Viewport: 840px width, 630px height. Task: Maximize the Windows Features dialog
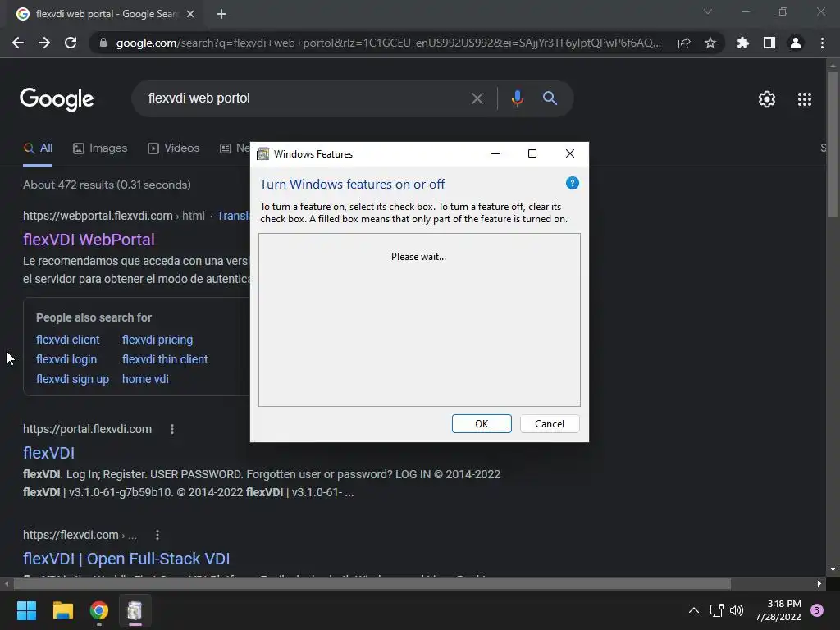point(532,153)
